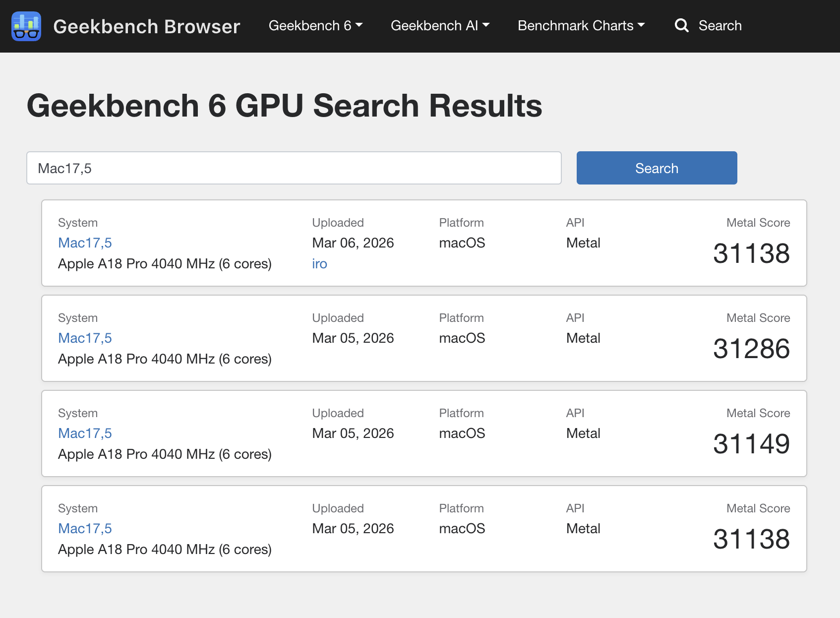
Task: Click the 31286 Metal score value
Action: (x=751, y=349)
